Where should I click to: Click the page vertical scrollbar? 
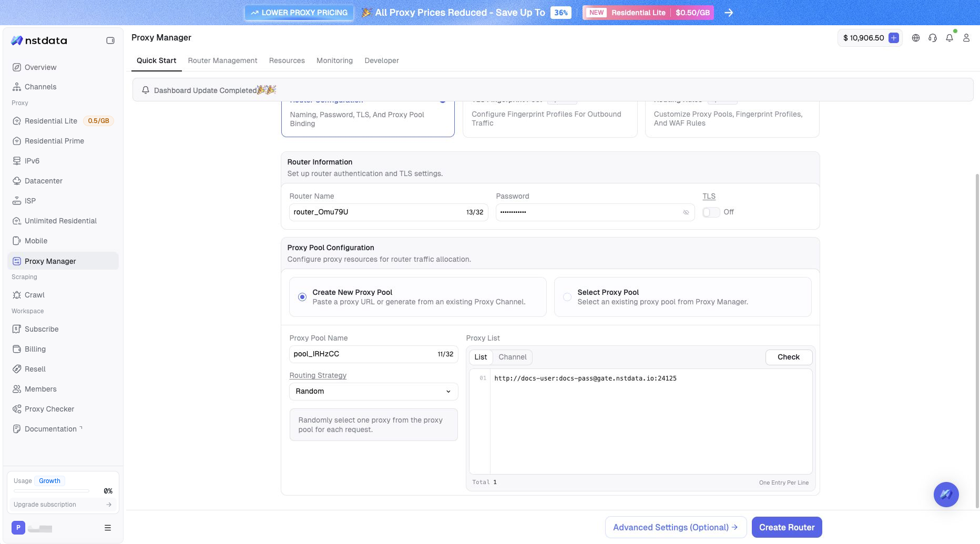click(x=977, y=341)
